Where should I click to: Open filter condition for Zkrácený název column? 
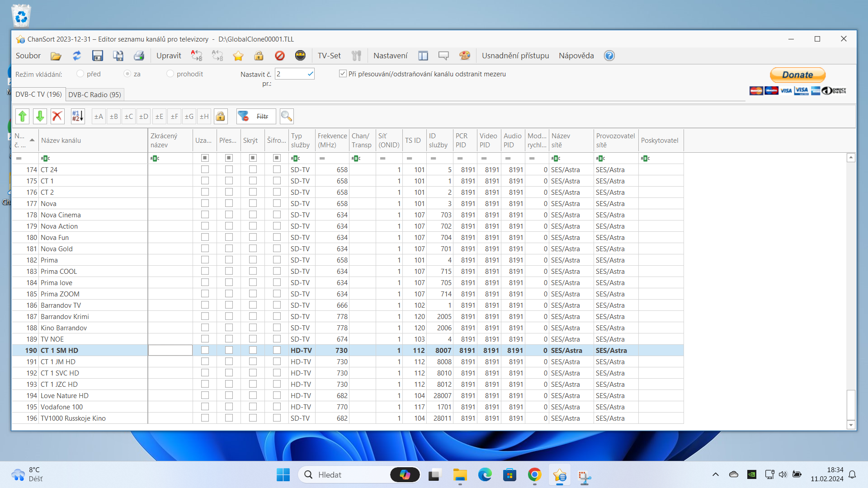click(155, 158)
